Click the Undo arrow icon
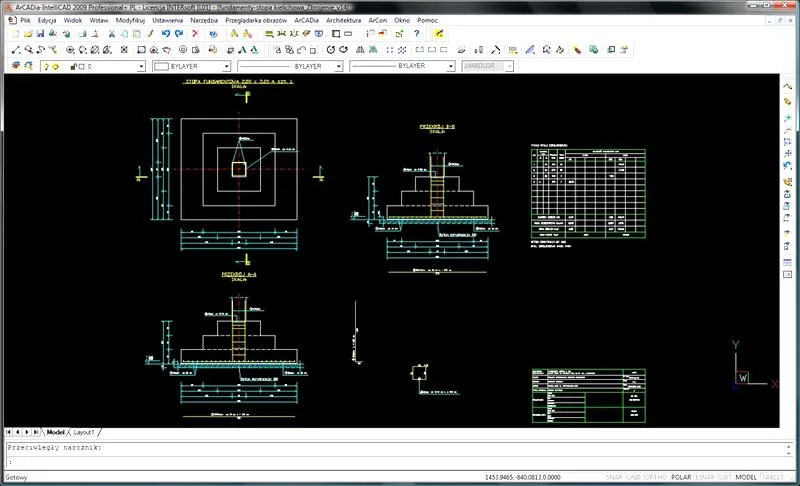 165,34
